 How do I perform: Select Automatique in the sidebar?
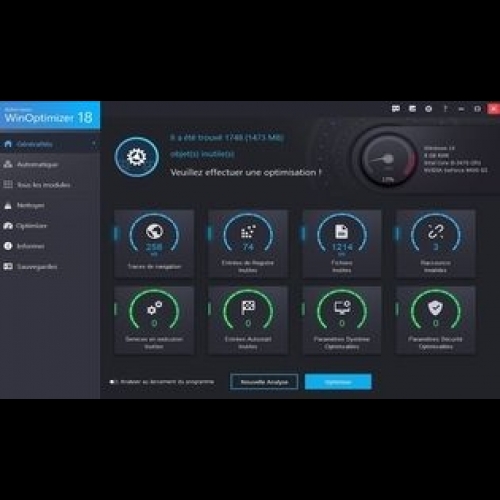[x=50, y=164]
